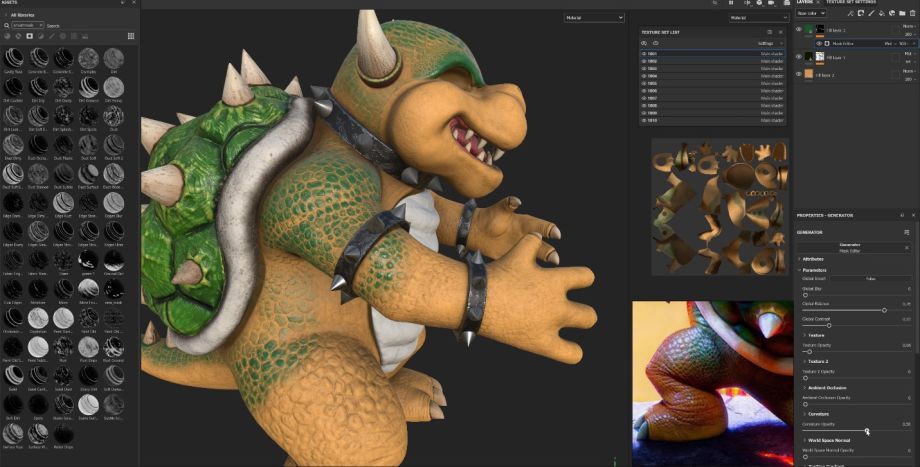Expand the Attributes section in Properties

(x=801, y=258)
